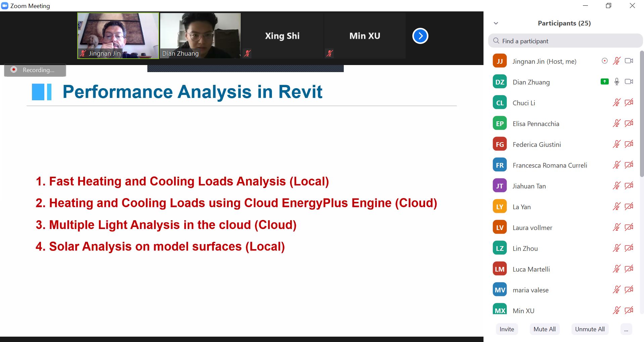Image resolution: width=644 pixels, height=342 pixels.
Task: Click Elisa Pennacchia's disabled camera icon
Action: coord(629,123)
